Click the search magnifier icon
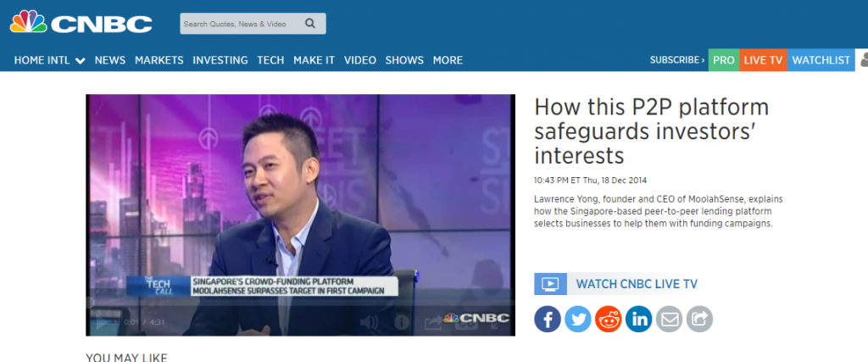868x362 pixels. 310,23
